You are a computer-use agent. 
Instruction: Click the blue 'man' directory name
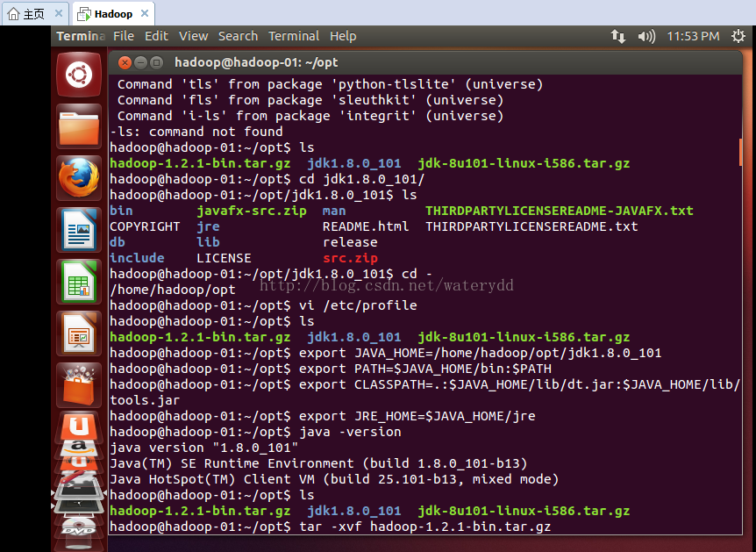334,211
